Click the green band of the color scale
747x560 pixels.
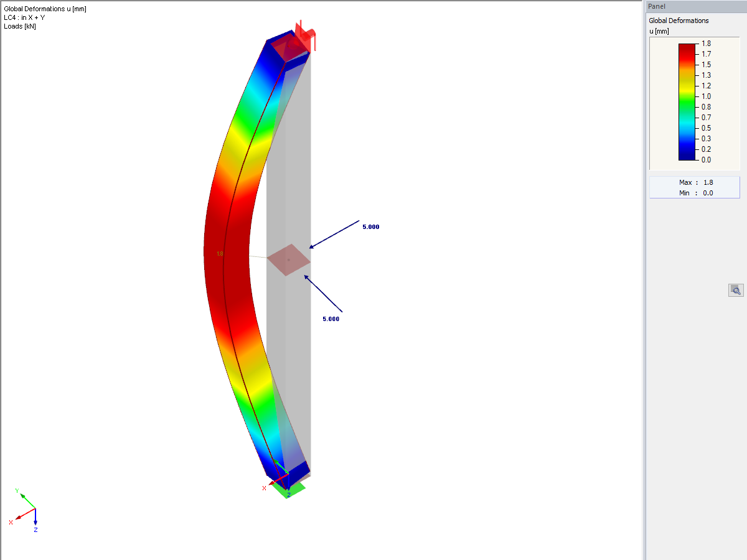point(687,101)
